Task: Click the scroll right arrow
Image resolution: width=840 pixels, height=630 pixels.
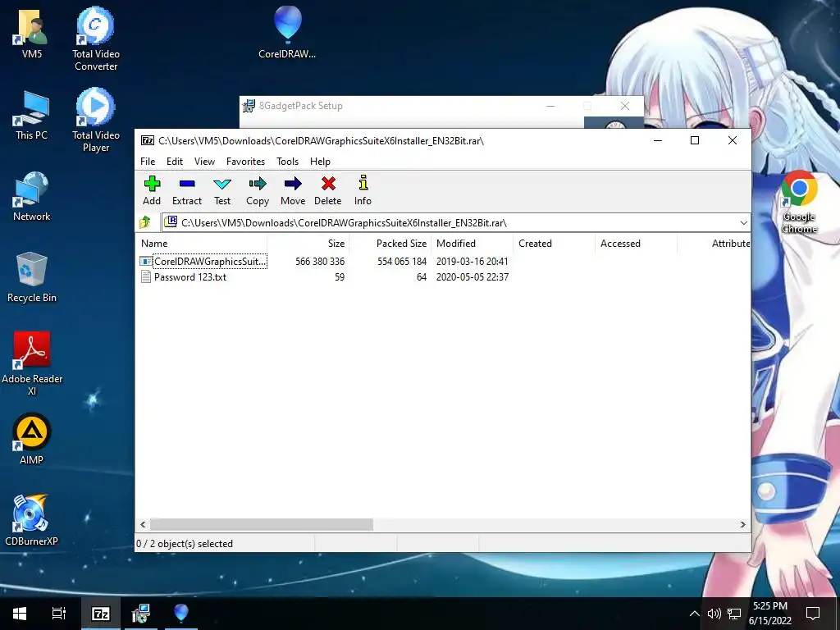Action: pos(742,524)
